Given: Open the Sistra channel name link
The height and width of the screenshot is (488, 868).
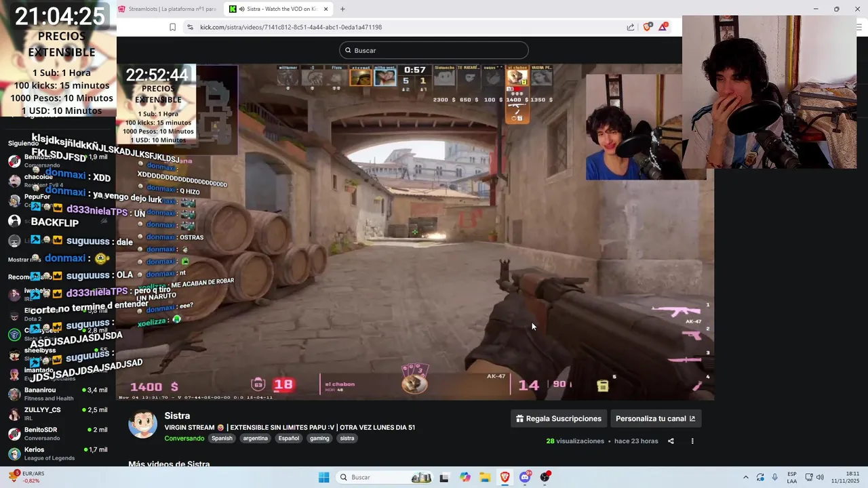Looking at the screenshot, I should pyautogui.click(x=177, y=415).
